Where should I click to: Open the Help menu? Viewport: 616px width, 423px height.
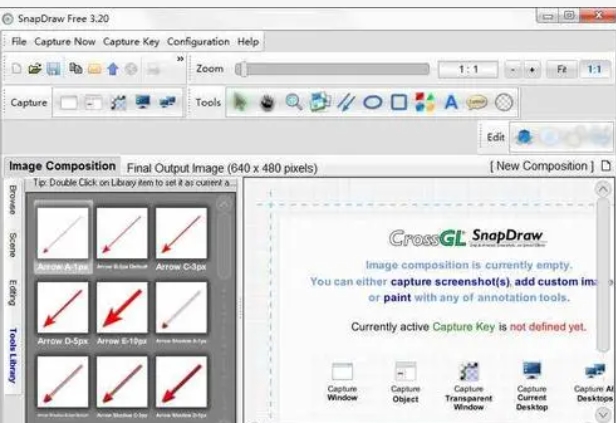pos(248,42)
